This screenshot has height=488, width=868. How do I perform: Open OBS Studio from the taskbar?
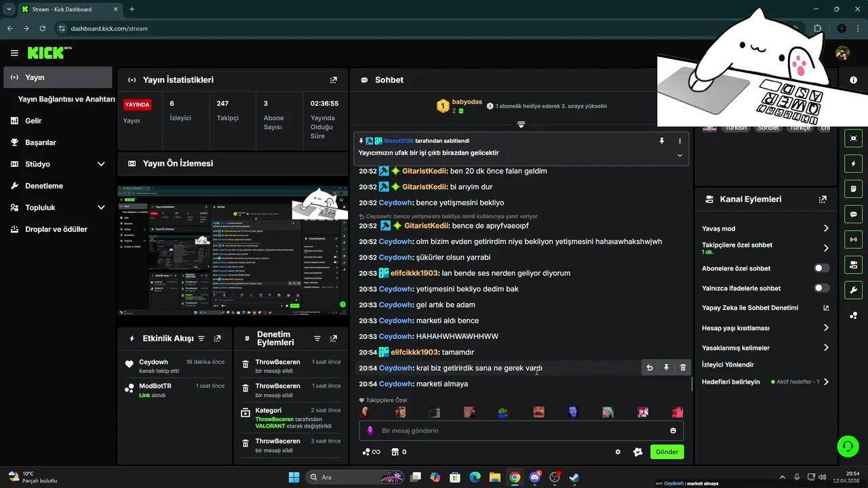click(x=555, y=477)
